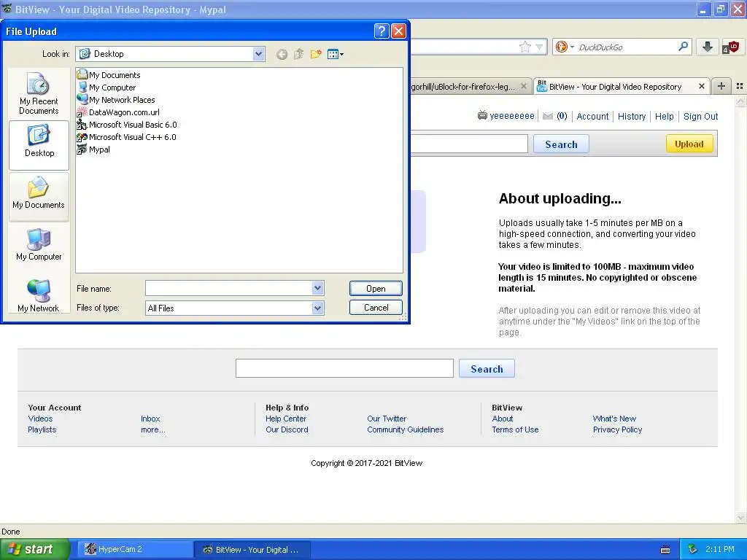Open the Terms of Use link
The height and width of the screenshot is (560, 747).
pyautogui.click(x=515, y=429)
